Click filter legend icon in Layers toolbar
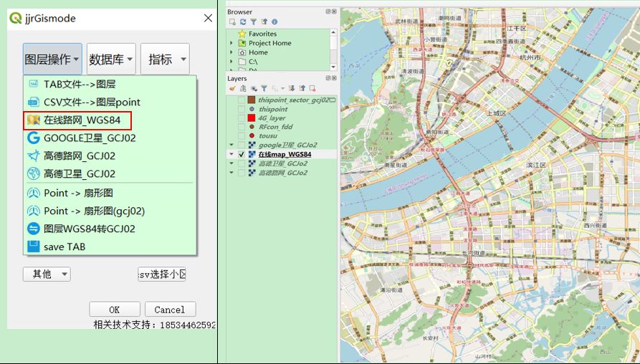The width and height of the screenshot is (640, 364). 264,88
